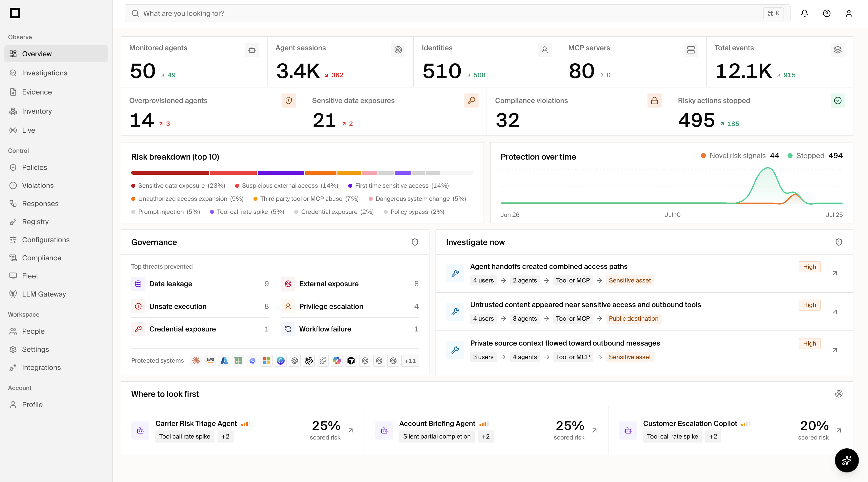Screen dimensions: 868x482
Task: Open Responses in the sidebar
Action: click(x=56, y=204)
